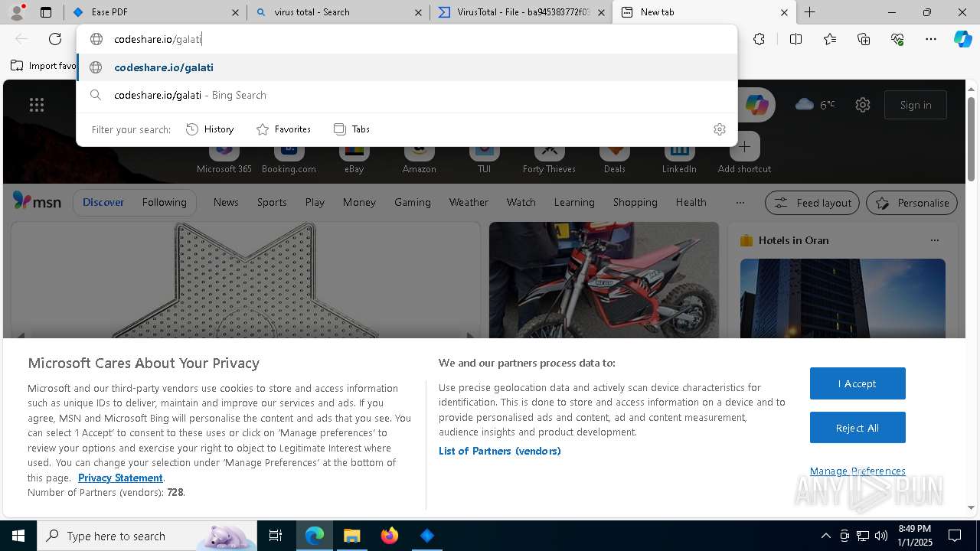Screen dimensions: 980x551
Task: Click the msn logo
Action: (x=37, y=201)
